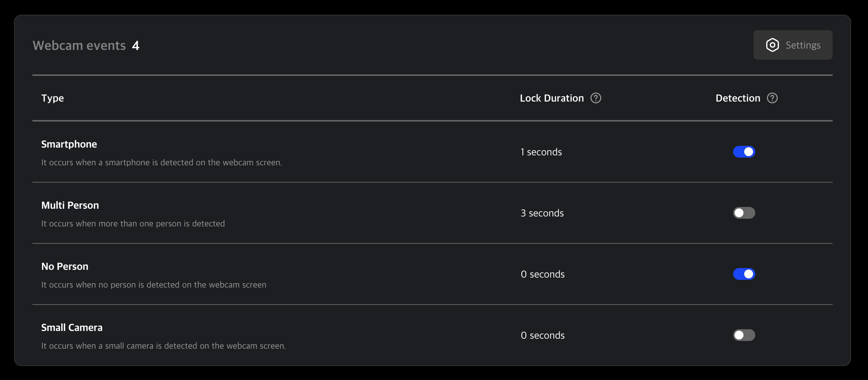Select the No Person event title

[x=65, y=266]
